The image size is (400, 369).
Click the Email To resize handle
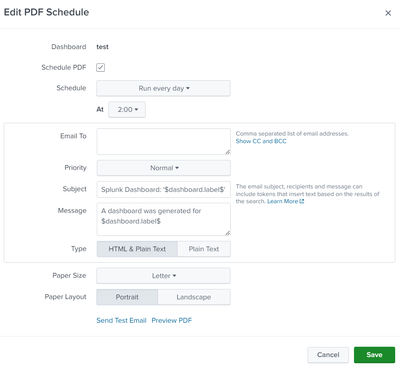pyautogui.click(x=227, y=152)
